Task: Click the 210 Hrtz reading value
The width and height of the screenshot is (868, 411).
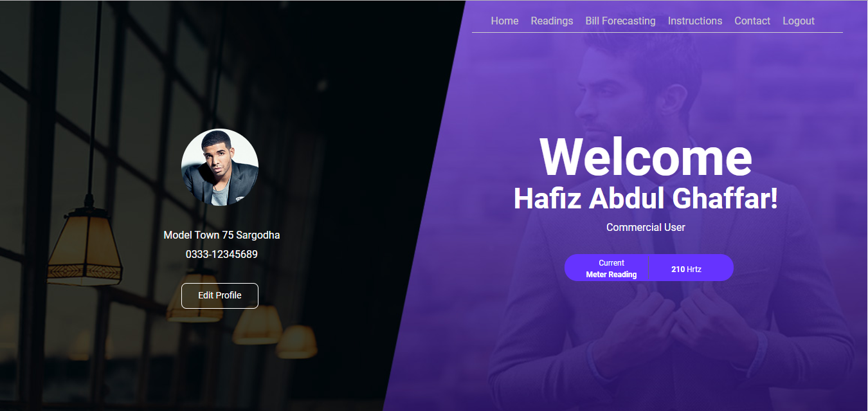Action: click(686, 269)
